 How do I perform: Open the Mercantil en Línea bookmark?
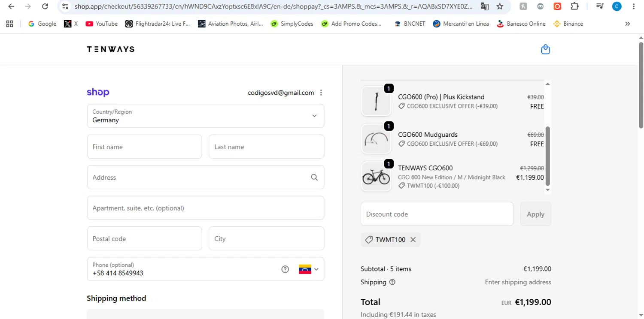[461, 24]
